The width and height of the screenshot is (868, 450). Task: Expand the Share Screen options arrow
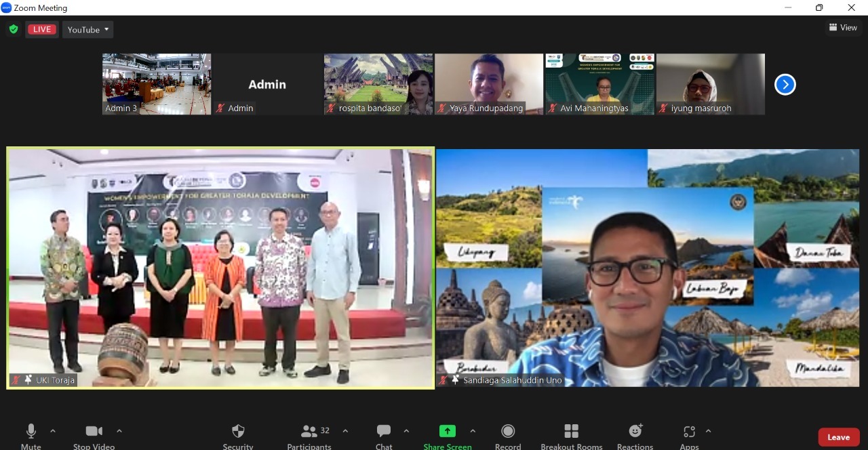[473, 431]
